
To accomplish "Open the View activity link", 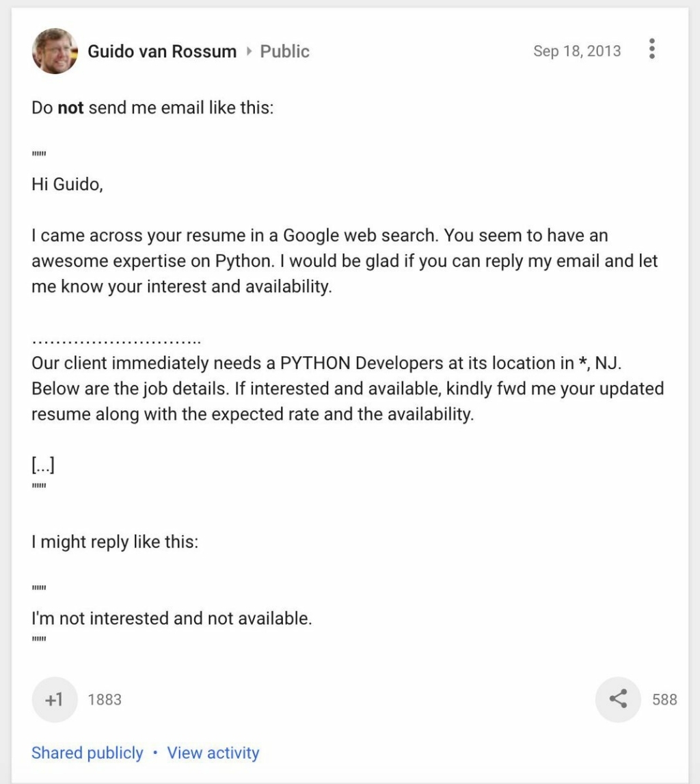I will (x=213, y=753).
